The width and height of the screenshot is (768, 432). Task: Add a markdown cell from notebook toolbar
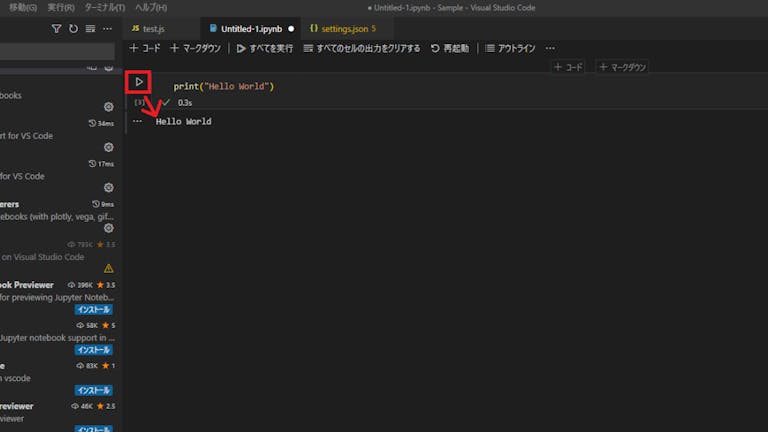(x=195, y=48)
